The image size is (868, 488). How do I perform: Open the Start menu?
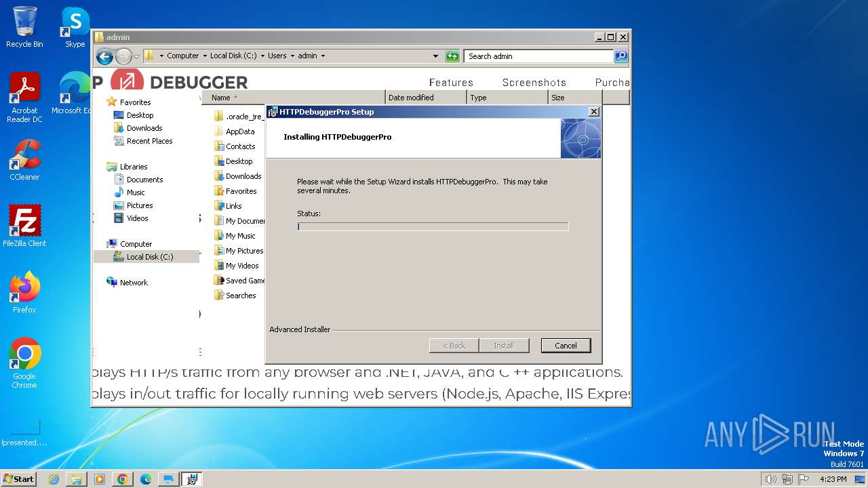18,479
